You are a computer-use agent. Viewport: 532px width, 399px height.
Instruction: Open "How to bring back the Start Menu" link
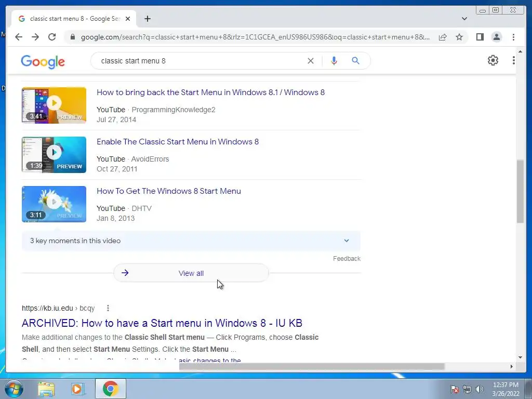[210, 92]
